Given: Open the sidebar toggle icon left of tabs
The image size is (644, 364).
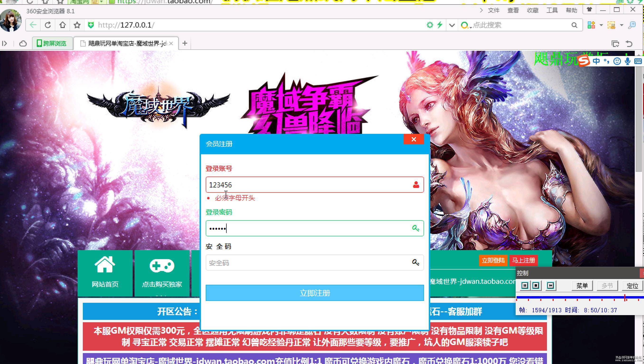Looking at the screenshot, I should tap(5, 43).
